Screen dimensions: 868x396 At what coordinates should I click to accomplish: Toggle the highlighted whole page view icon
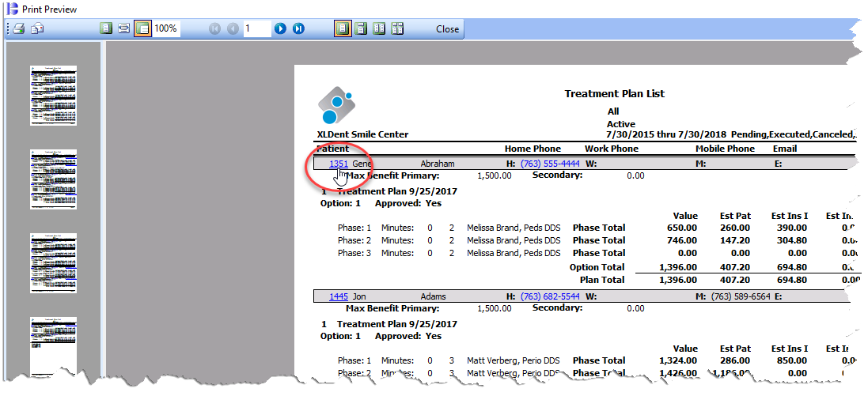click(142, 29)
